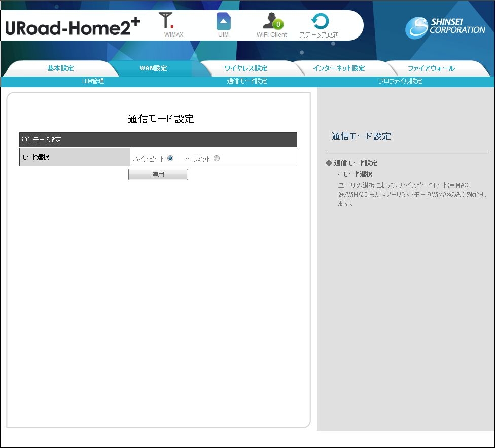This screenshot has height=448, width=495.
Task: Open the ワイヤレス設定 tab
Action: point(247,67)
